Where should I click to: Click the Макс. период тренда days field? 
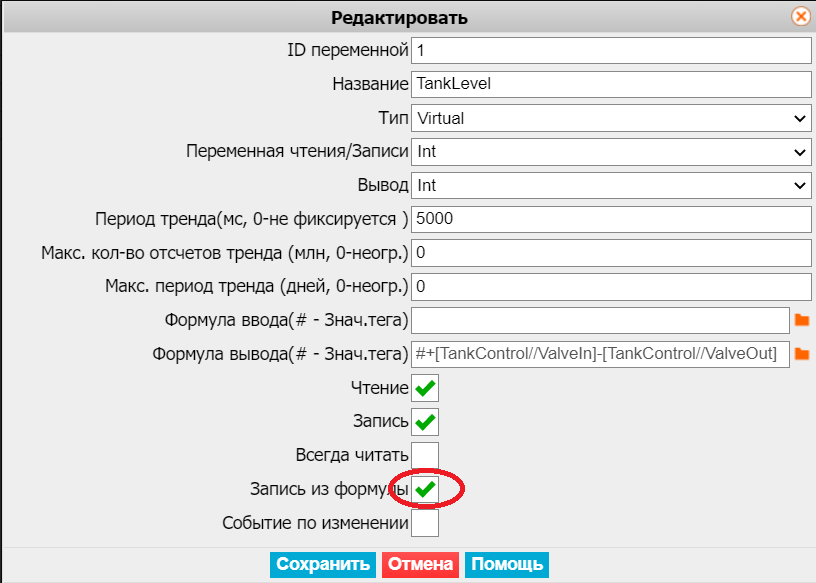(x=611, y=287)
